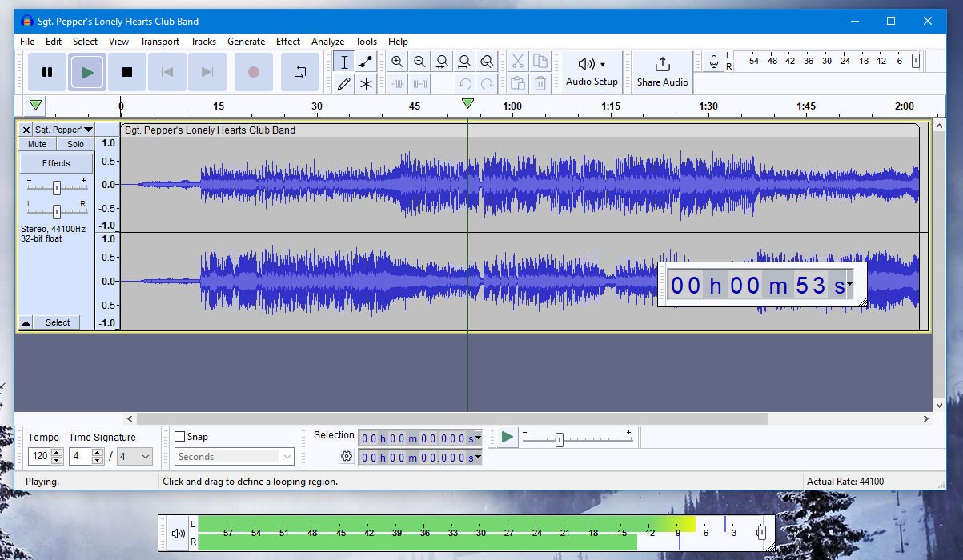Viewport: 963px width, 560px height.
Task: Open the Selection settings gear
Action: [346, 457]
